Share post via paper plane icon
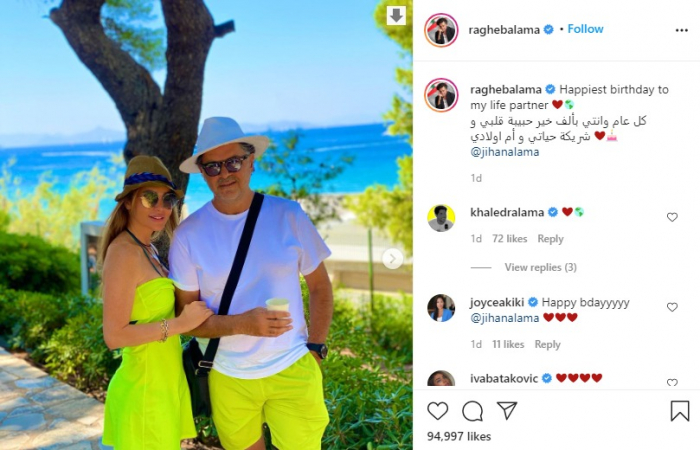This screenshot has height=450, width=700. (x=507, y=411)
